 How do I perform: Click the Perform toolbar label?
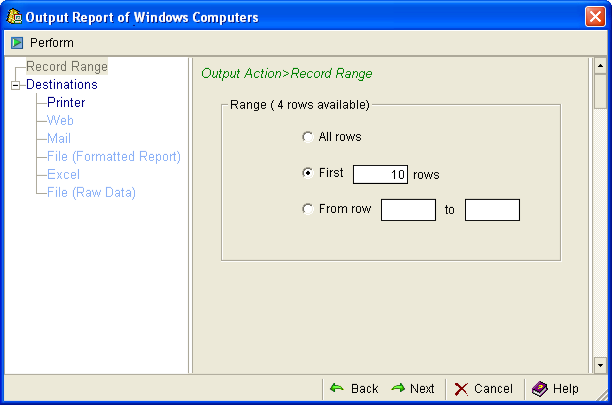(x=52, y=43)
